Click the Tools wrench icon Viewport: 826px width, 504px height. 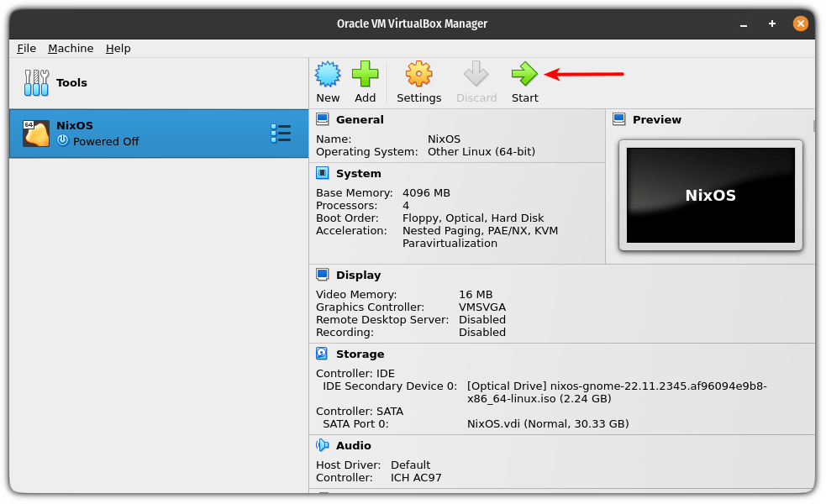36,82
